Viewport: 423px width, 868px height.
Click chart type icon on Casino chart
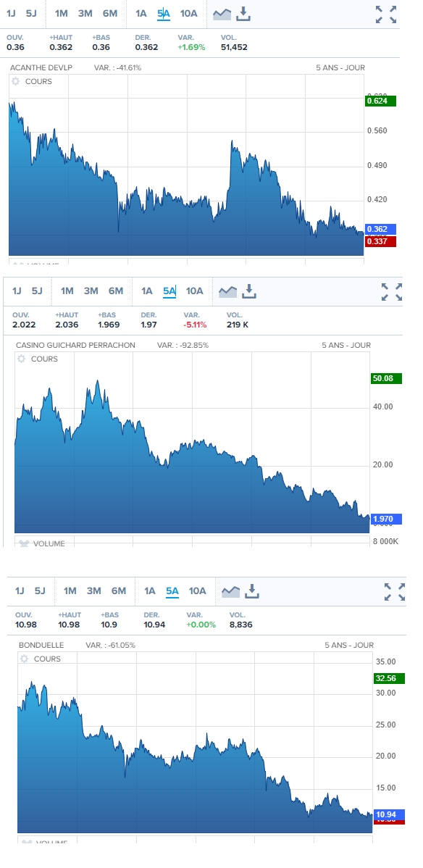(227, 291)
